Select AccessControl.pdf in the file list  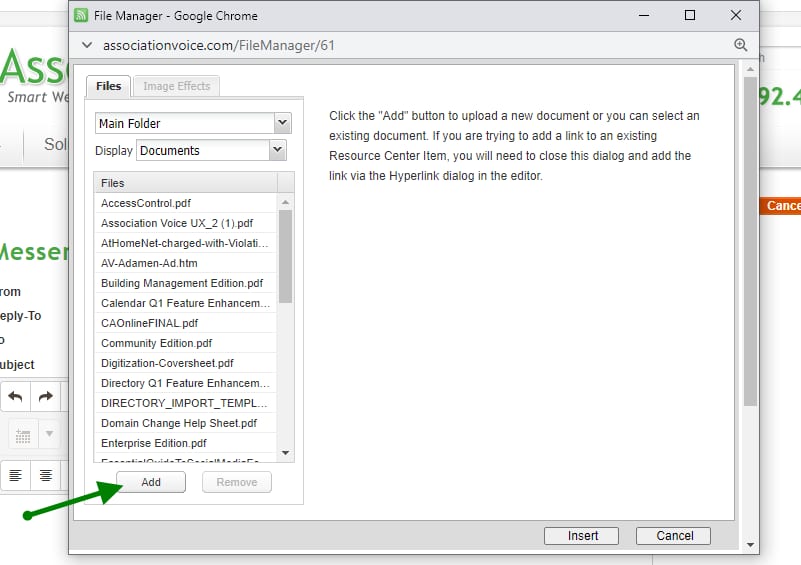[186, 203]
